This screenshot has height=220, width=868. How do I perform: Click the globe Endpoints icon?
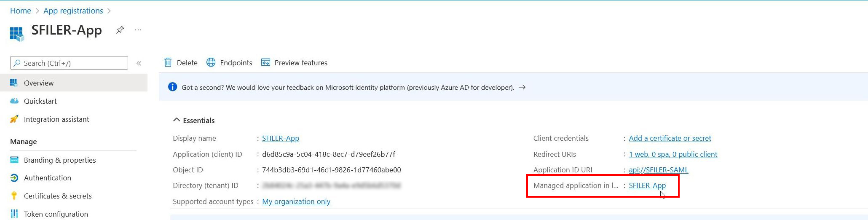click(211, 62)
